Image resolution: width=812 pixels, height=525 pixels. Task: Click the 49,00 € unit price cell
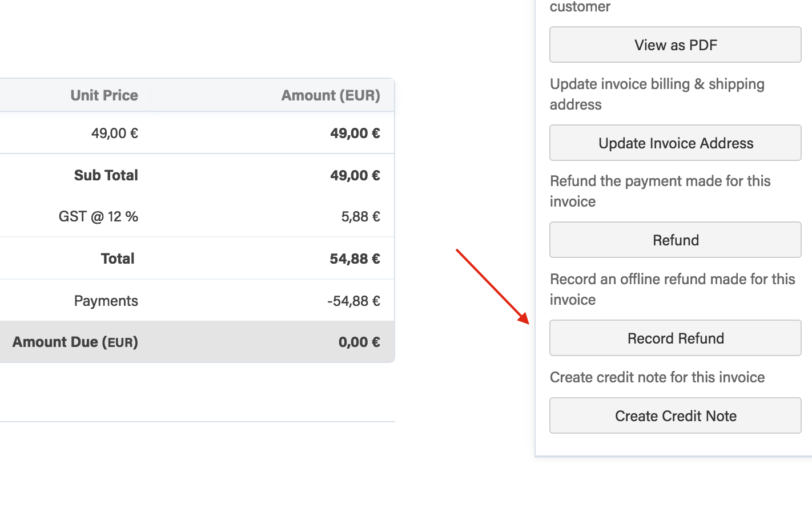tap(115, 133)
